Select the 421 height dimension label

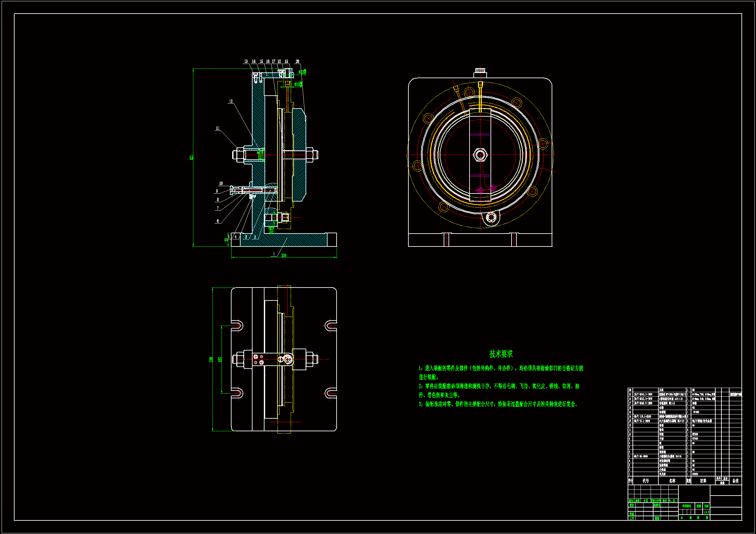(191, 158)
